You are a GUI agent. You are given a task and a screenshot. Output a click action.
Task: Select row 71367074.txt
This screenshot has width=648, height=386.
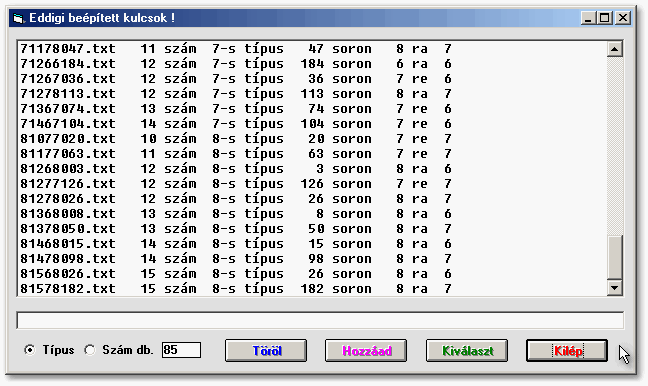pyautogui.click(x=312, y=109)
